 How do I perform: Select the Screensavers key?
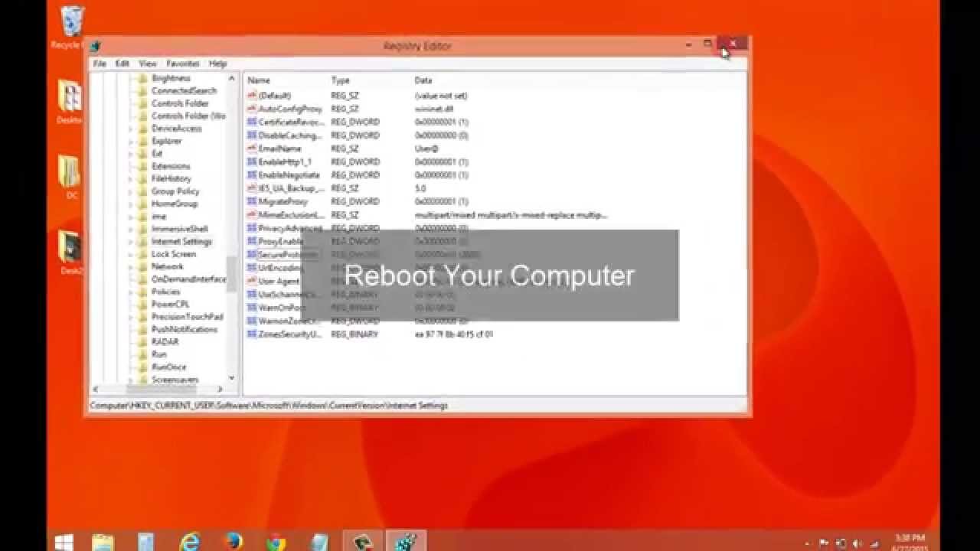[175, 380]
